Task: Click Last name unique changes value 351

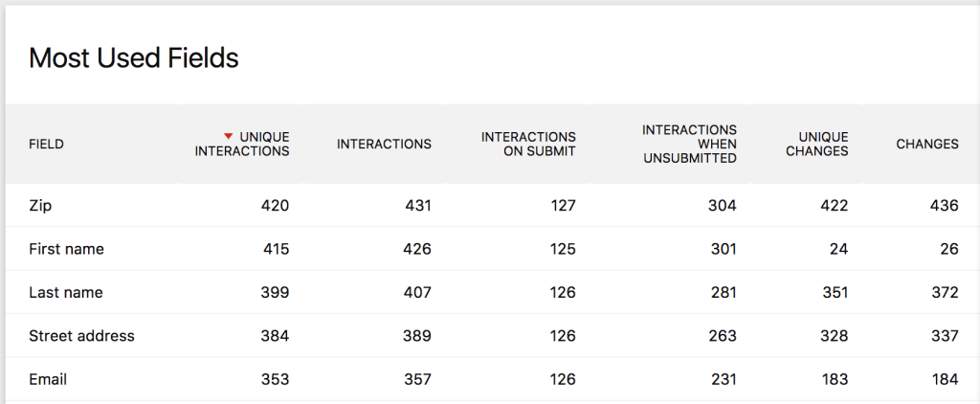Action: [834, 293]
